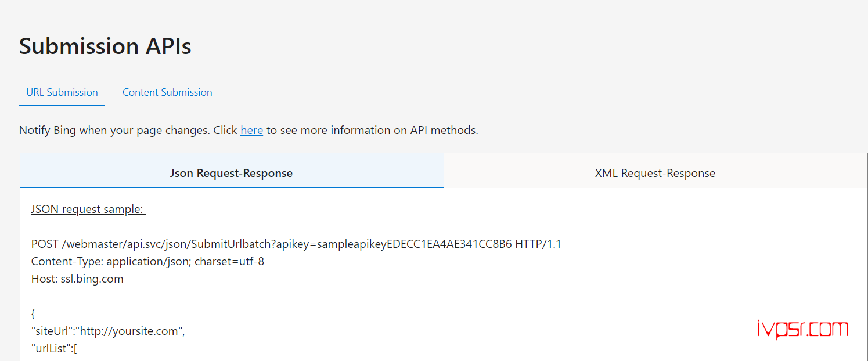This screenshot has height=361, width=868.
Task: Click the POST keyword in the request sample
Action: coord(45,244)
